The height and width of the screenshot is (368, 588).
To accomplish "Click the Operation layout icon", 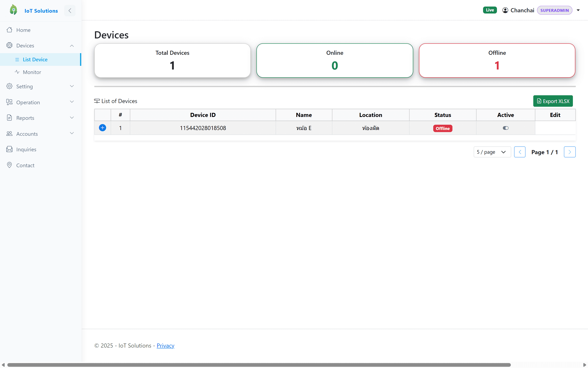I will click(x=9, y=102).
